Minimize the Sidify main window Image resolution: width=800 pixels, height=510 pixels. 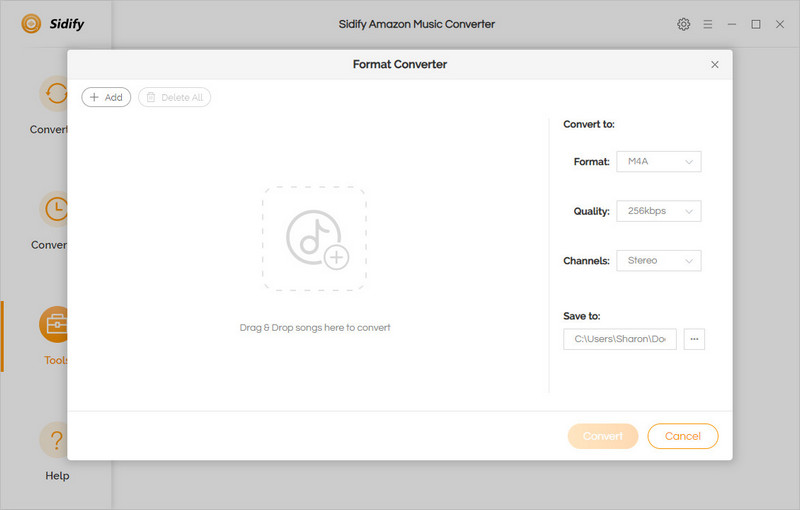(732, 24)
